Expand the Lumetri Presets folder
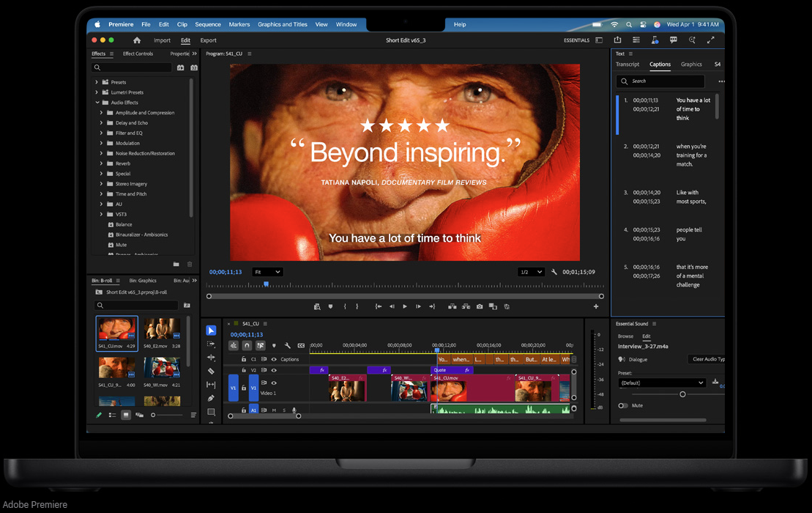This screenshot has width=812, height=513. tap(97, 92)
